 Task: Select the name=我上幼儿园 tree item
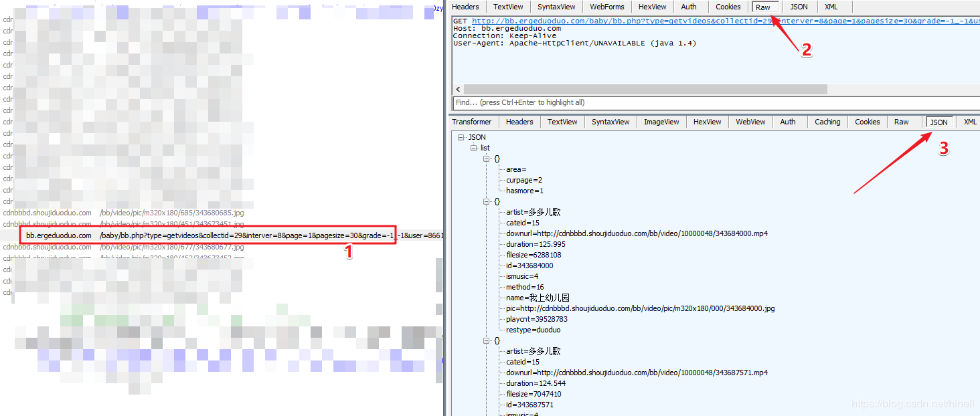(x=538, y=298)
